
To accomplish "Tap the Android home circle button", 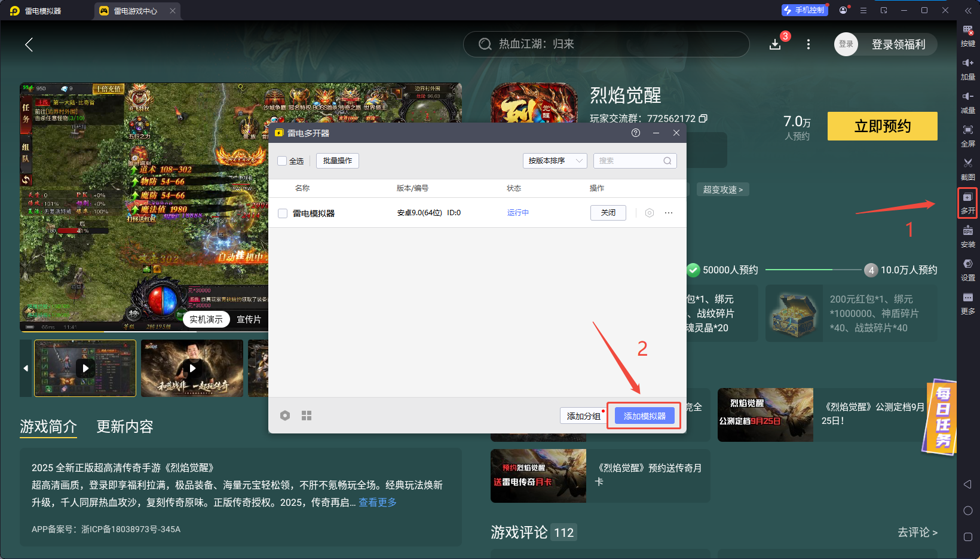I will (967, 511).
